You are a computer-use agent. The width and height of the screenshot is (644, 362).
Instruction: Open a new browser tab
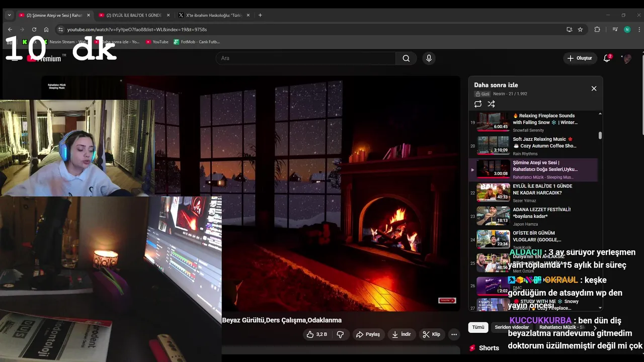point(260,15)
